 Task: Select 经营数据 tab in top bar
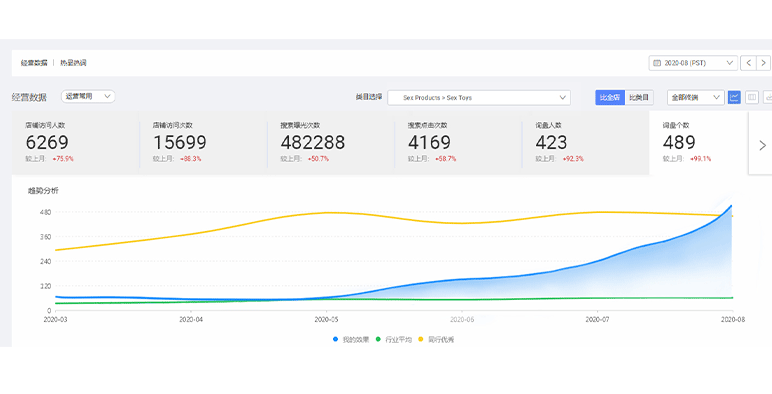click(34, 63)
